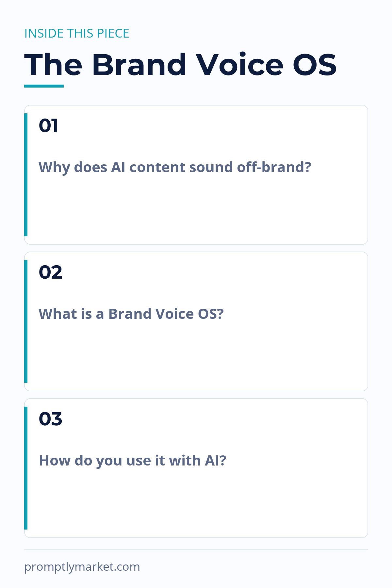The image size is (392, 588).
Task: Select the teal accent bar on card 01
Action: (26, 175)
